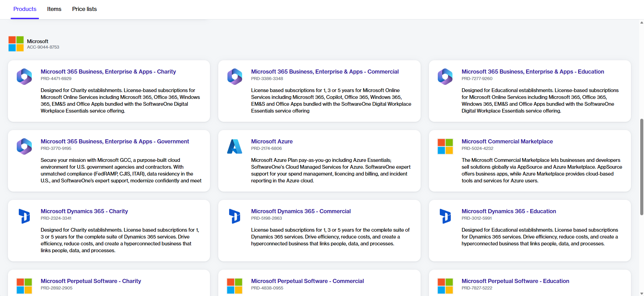Click the Perpetual Software Charity logo icon

click(x=24, y=286)
